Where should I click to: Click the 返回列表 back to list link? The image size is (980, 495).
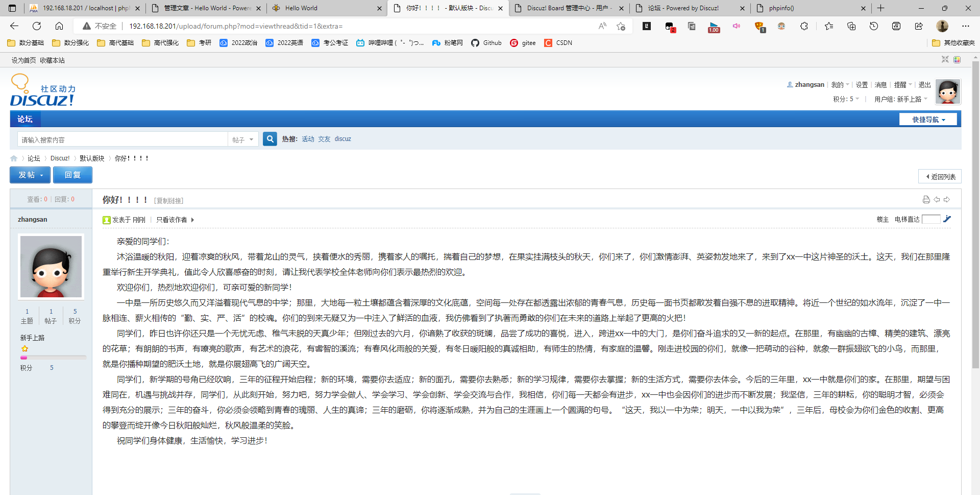point(940,177)
